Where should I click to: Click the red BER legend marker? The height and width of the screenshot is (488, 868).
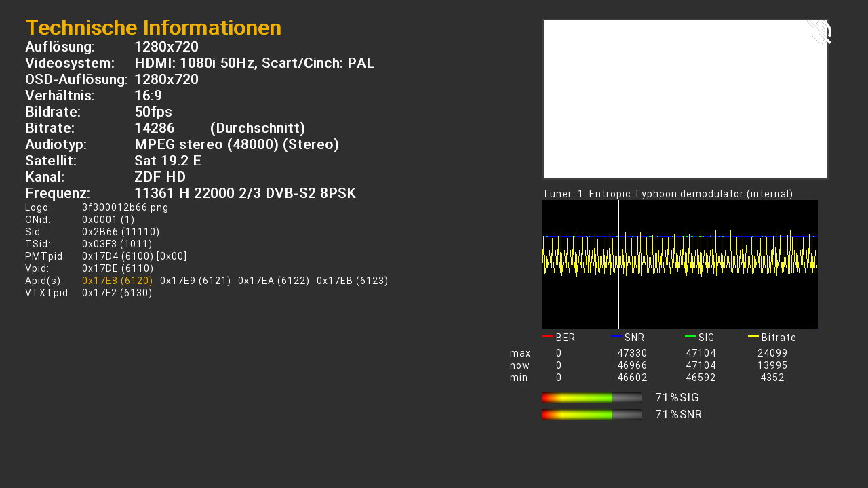tap(547, 336)
